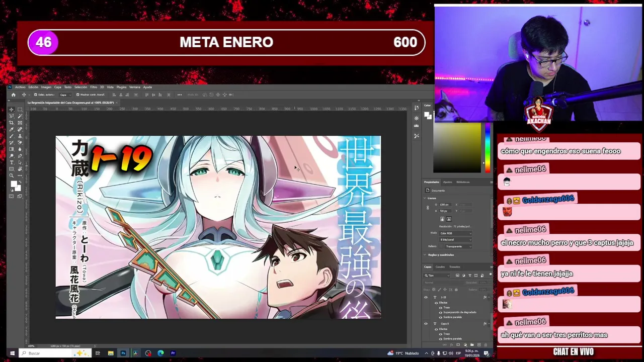Viewport: 644px width, 362px height.
Task: Select the Zoom tool in the toolbox
Action: [11, 175]
